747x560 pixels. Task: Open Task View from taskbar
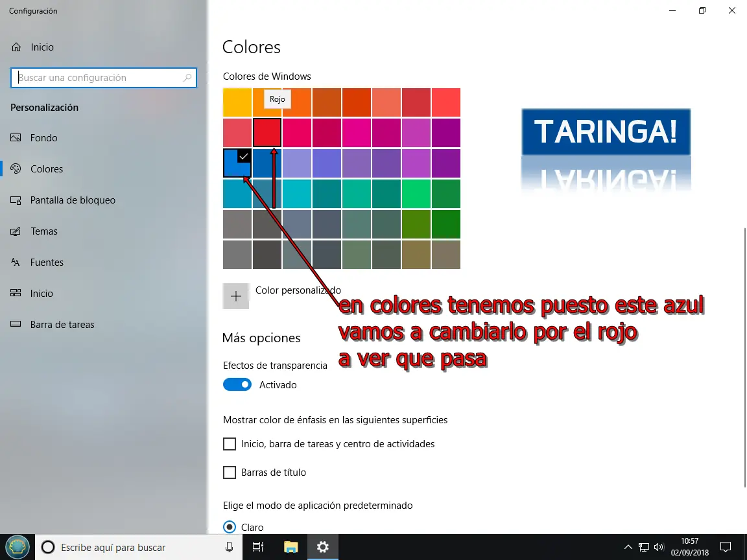tap(258, 547)
